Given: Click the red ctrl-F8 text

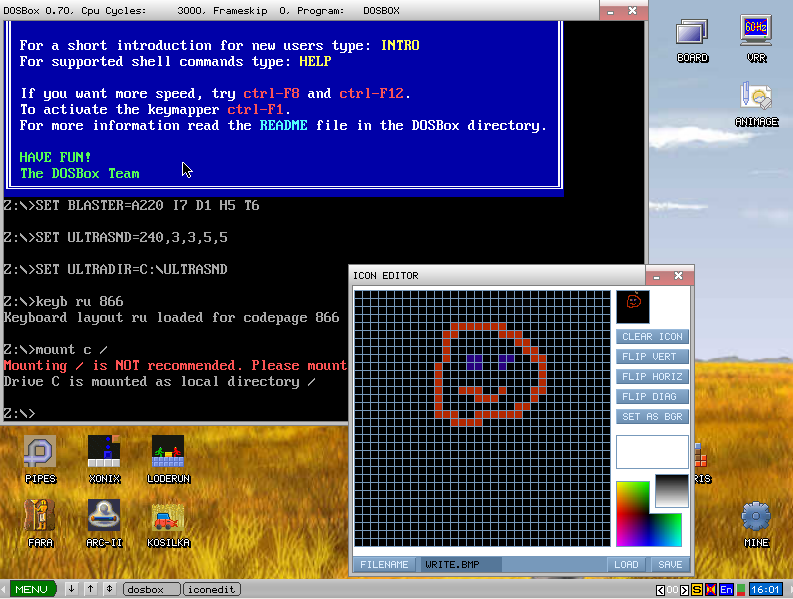Looking at the screenshot, I should [x=271, y=94].
